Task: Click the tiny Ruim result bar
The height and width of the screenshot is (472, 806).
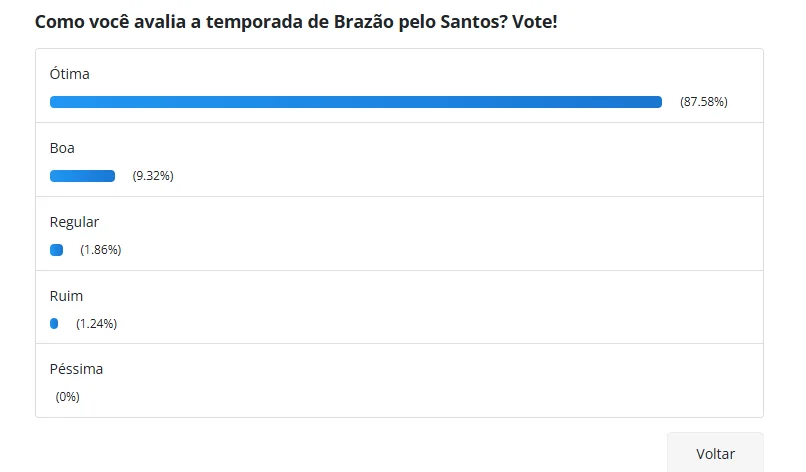Action: 54,323
